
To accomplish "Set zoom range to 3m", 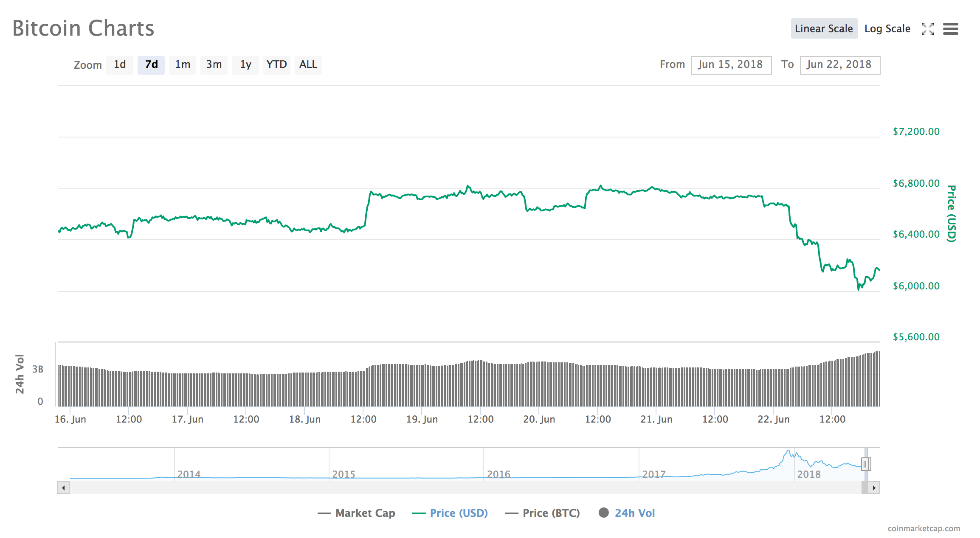I will [x=214, y=65].
